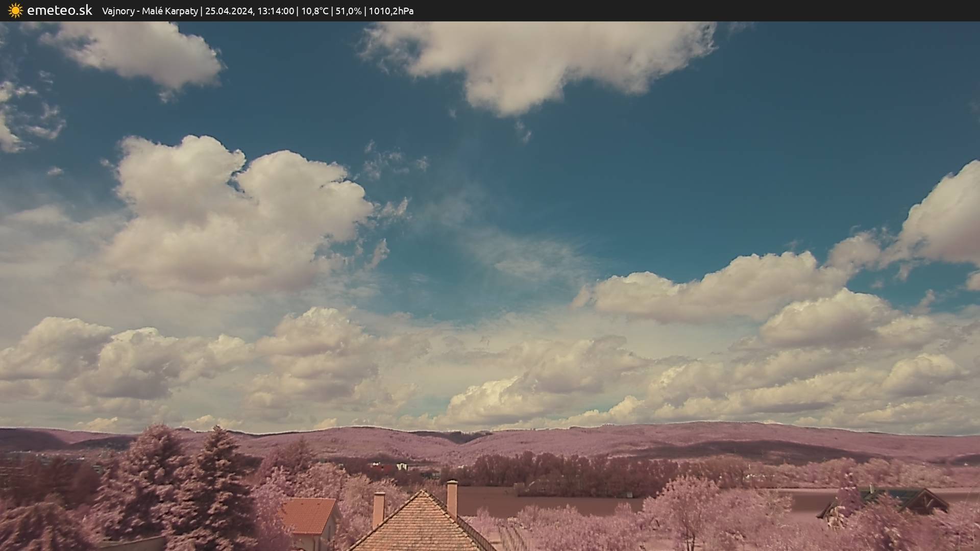
Task: Click the 1010,2hPa pressure reading
Action: point(391,11)
